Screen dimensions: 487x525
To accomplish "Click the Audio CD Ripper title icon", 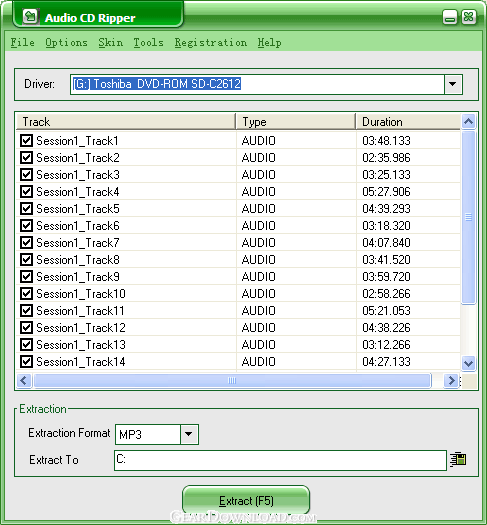I will (31, 17).
